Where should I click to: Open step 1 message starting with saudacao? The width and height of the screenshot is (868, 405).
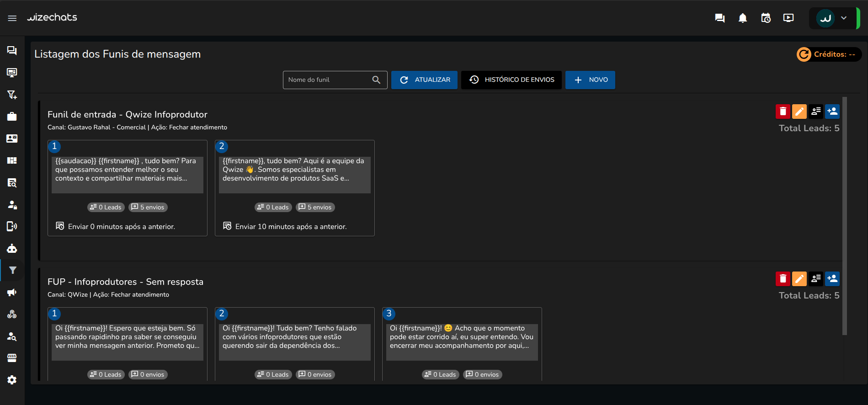pyautogui.click(x=128, y=175)
